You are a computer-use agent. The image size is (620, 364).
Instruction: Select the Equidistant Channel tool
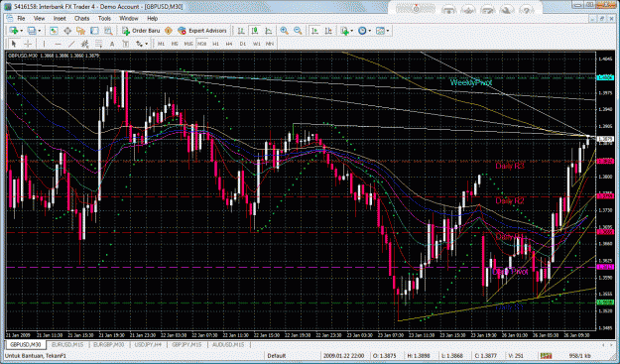(84, 44)
